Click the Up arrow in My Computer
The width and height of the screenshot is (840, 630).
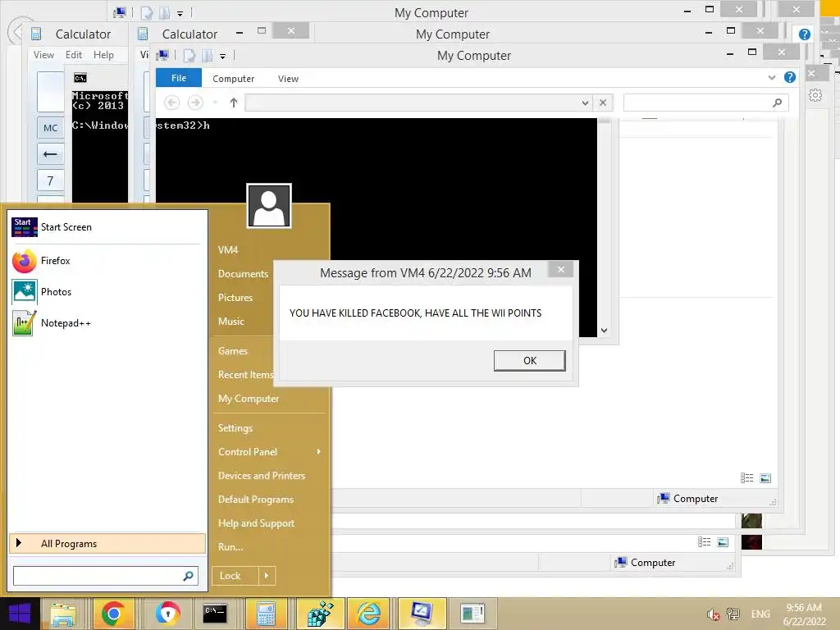coord(234,103)
